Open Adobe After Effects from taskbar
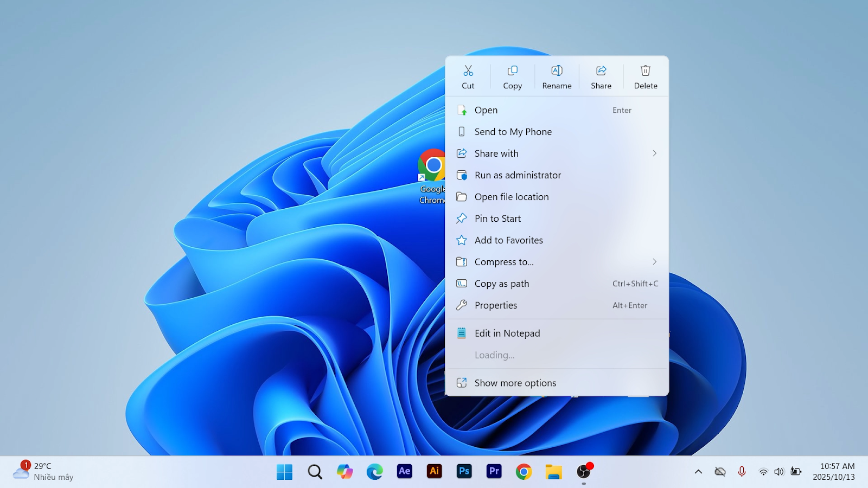 click(404, 472)
